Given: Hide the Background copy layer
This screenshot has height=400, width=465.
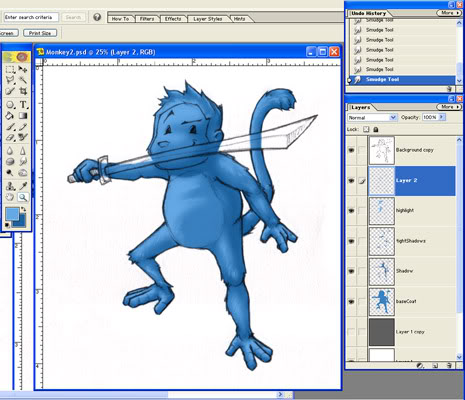Looking at the screenshot, I should coord(351,150).
